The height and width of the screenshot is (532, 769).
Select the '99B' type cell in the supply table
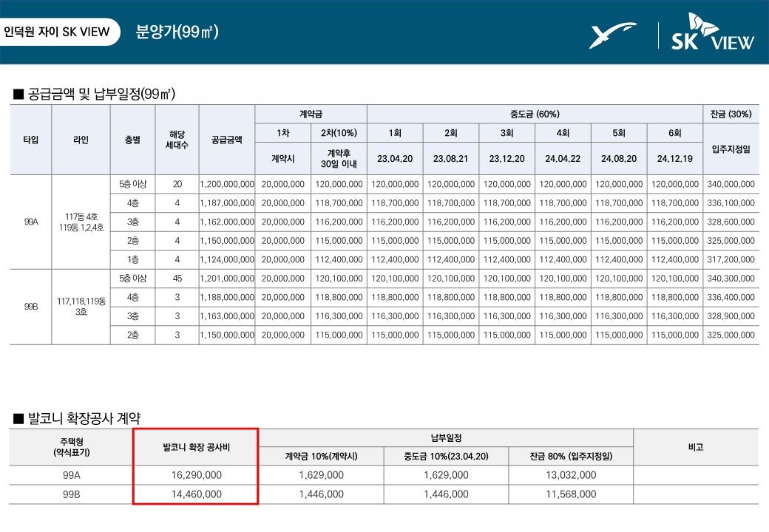31,307
